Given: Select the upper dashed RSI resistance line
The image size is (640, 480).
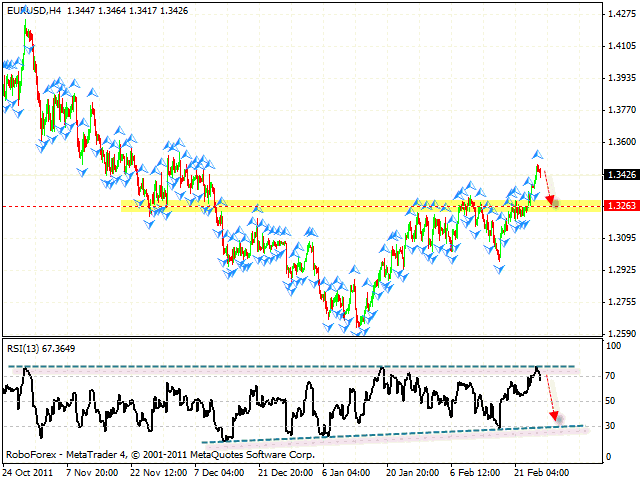Looking at the screenshot, I should coord(300,366).
